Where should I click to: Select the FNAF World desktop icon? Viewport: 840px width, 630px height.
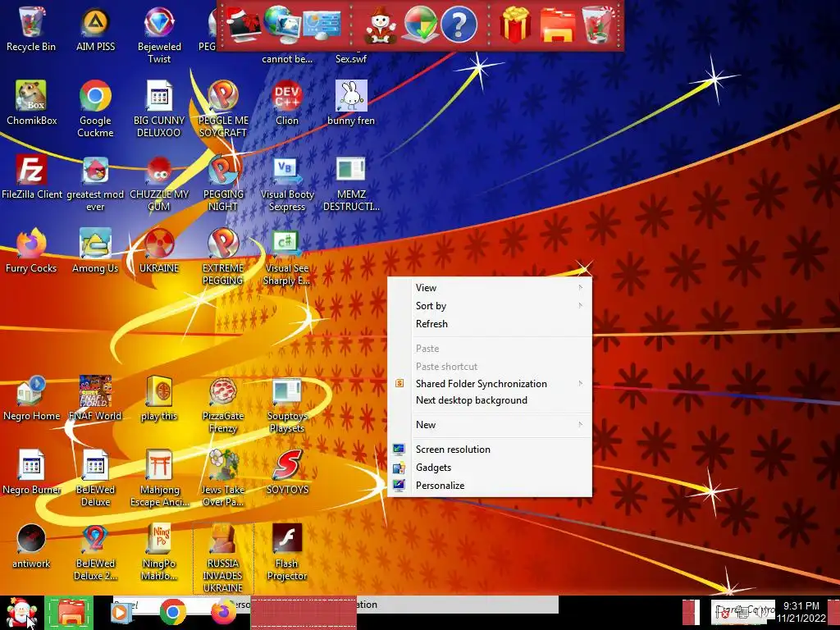click(95, 399)
